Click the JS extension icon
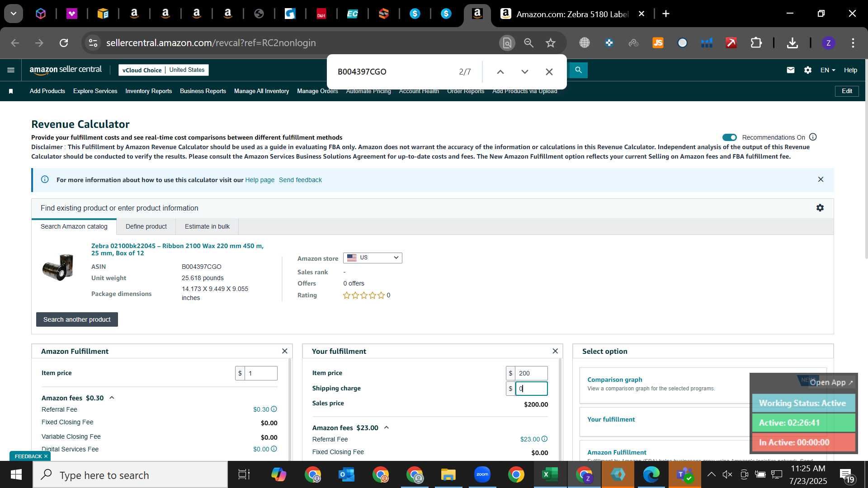868x488 pixels. pos(658,43)
